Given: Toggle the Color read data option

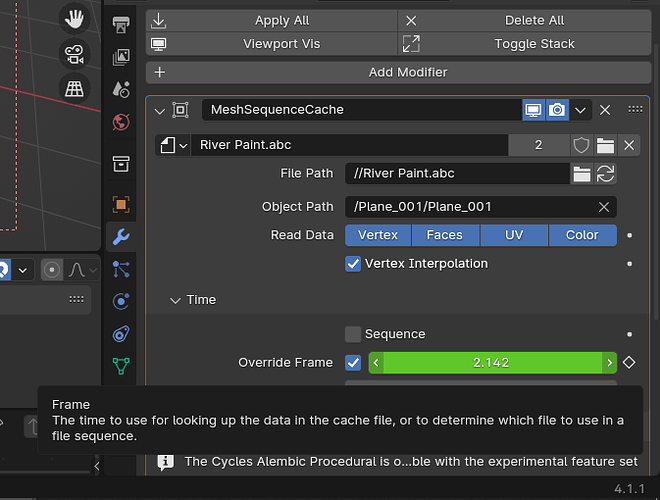Looking at the screenshot, I should coord(583,235).
